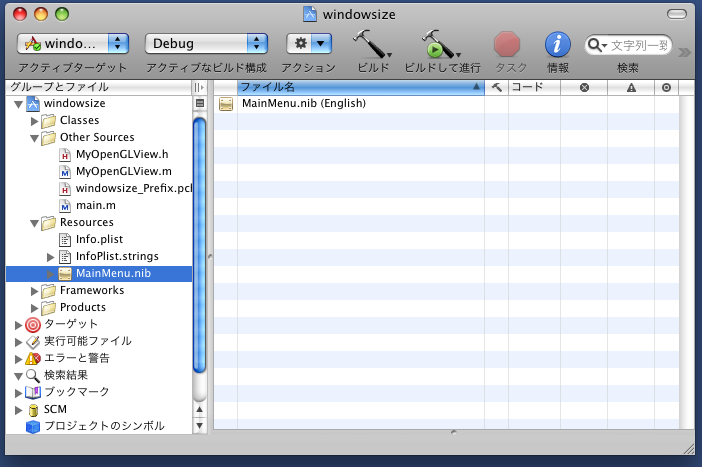The image size is (702, 467).
Task: Expand the Frameworks group
Action: pos(35,291)
